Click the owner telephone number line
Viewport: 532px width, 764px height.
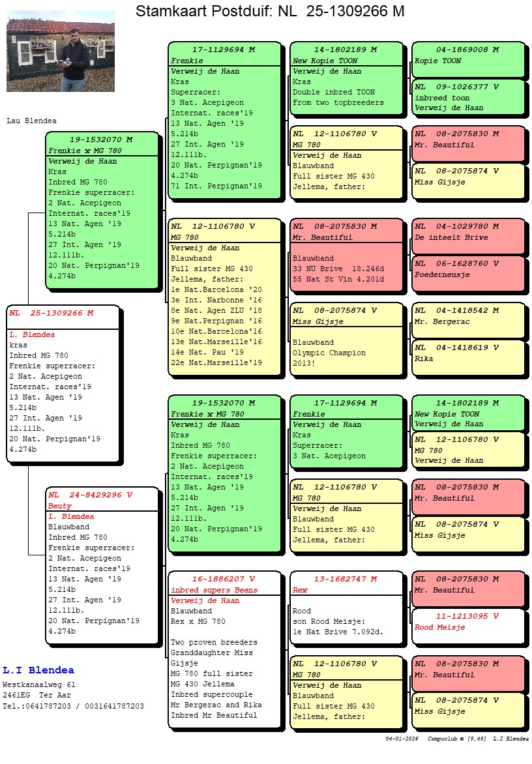tap(73, 706)
